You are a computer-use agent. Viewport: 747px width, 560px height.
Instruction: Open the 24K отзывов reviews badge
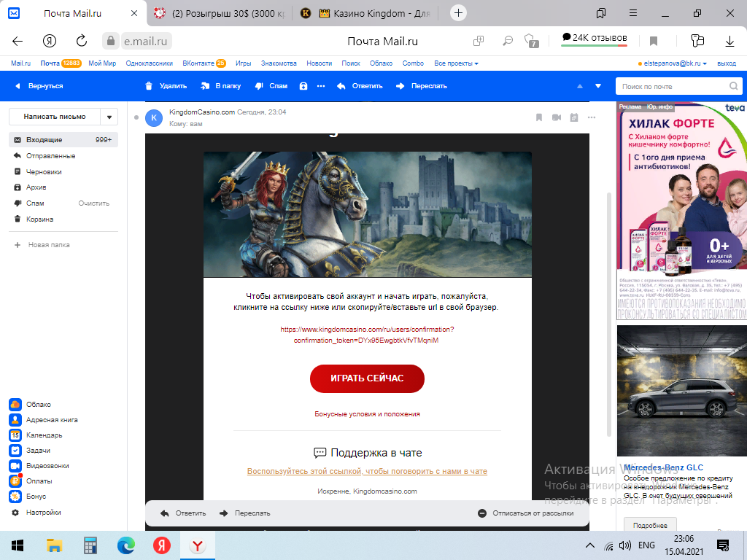[594, 38]
